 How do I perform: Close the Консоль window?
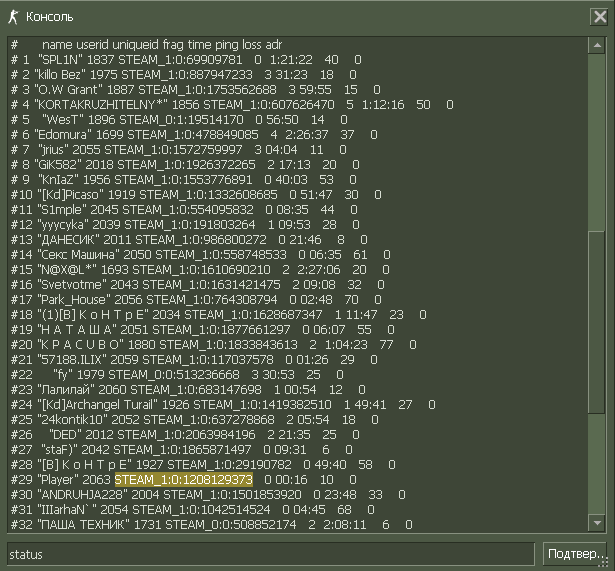(x=599, y=16)
